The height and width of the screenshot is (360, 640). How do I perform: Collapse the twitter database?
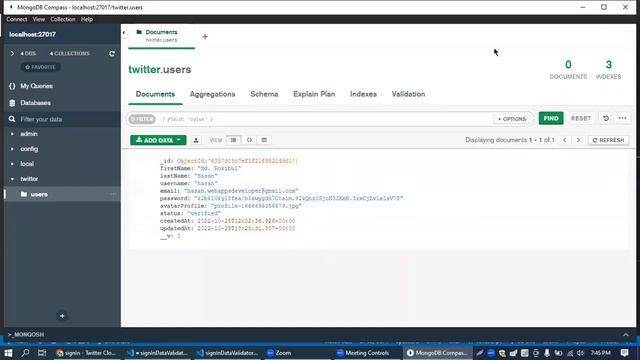click(x=12, y=179)
